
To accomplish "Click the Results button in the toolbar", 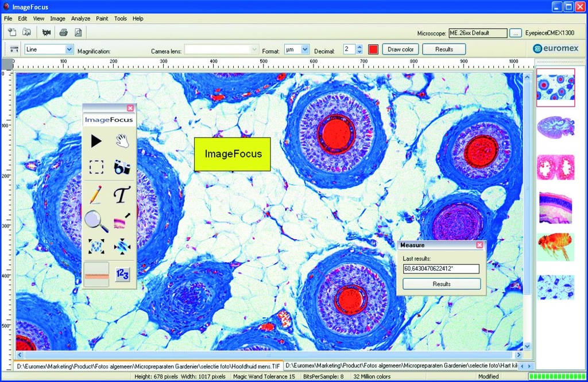I will pyautogui.click(x=444, y=49).
